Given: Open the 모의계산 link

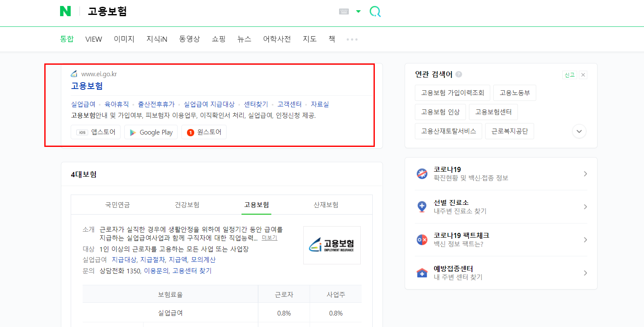Looking at the screenshot, I should [203, 260].
